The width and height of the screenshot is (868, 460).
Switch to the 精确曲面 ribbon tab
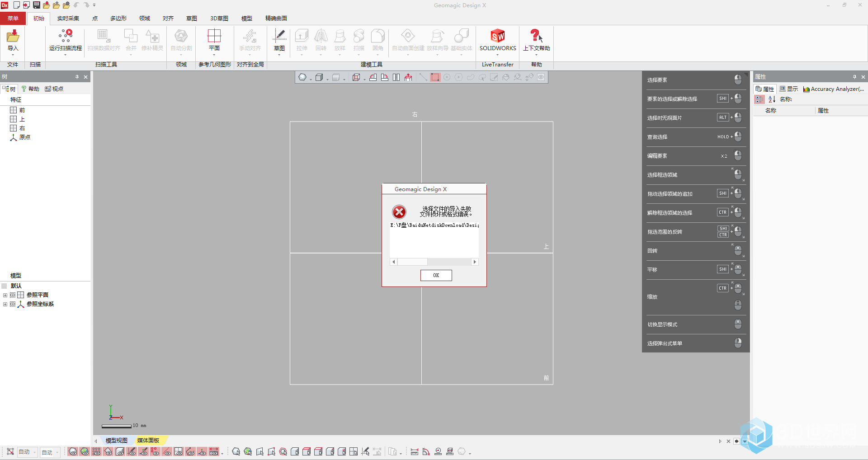(276, 18)
